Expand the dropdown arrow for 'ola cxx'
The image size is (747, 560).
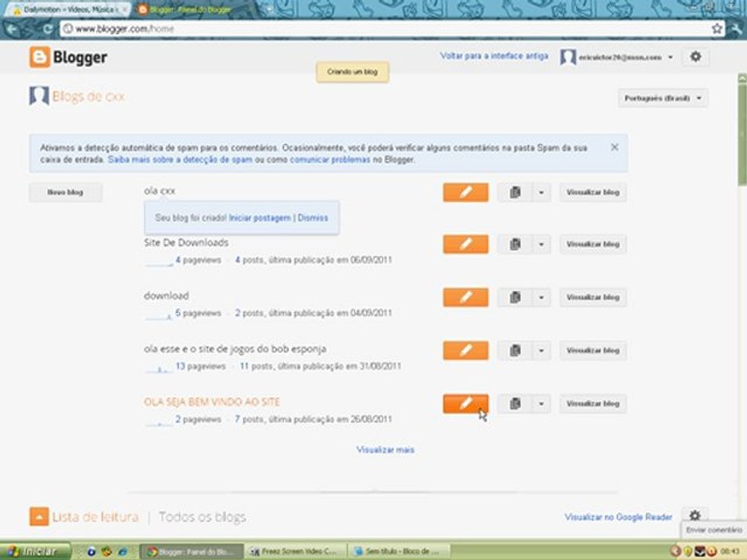542,192
